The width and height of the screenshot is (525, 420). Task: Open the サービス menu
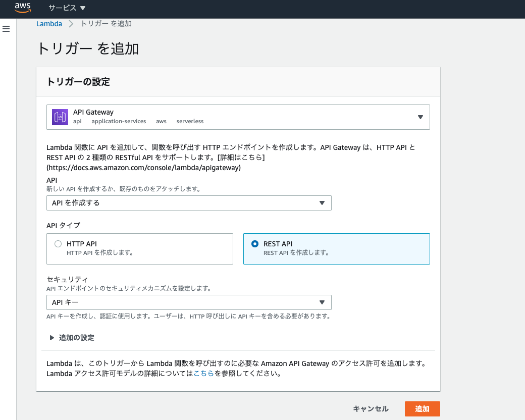point(67,8)
